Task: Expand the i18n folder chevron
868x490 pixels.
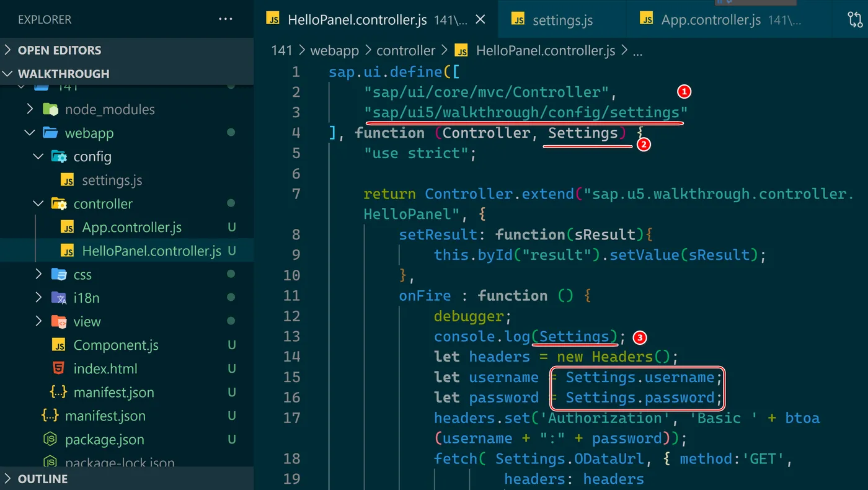Action: pyautogui.click(x=38, y=298)
